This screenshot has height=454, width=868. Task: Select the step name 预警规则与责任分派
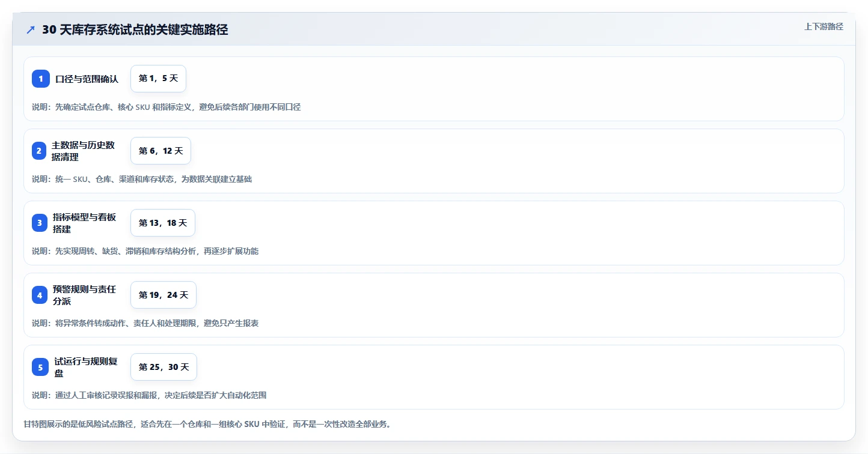tap(84, 295)
